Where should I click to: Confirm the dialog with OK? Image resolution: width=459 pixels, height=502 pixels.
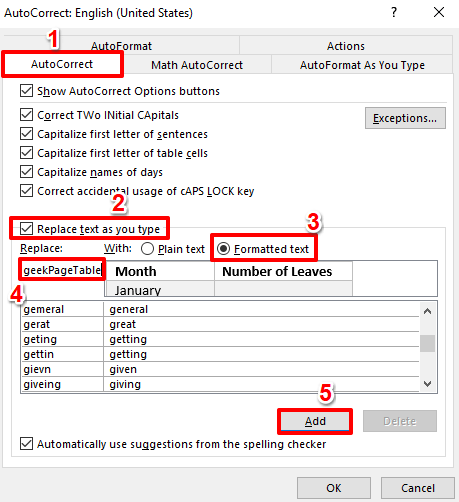click(334, 488)
